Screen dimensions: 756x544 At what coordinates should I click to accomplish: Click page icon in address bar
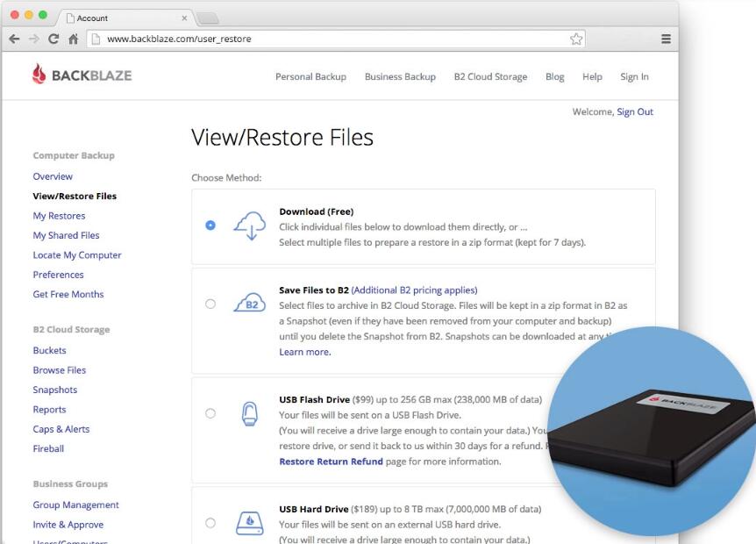(96, 39)
